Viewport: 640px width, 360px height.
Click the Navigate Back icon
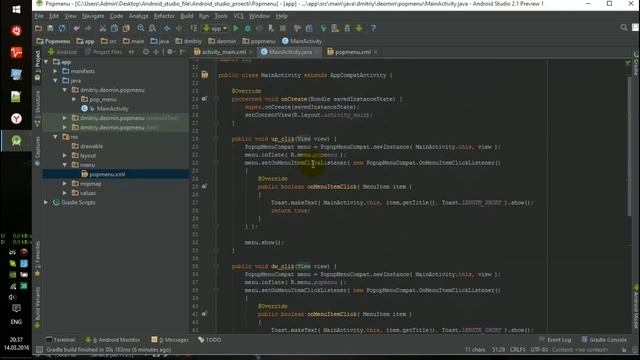[x=167, y=28]
